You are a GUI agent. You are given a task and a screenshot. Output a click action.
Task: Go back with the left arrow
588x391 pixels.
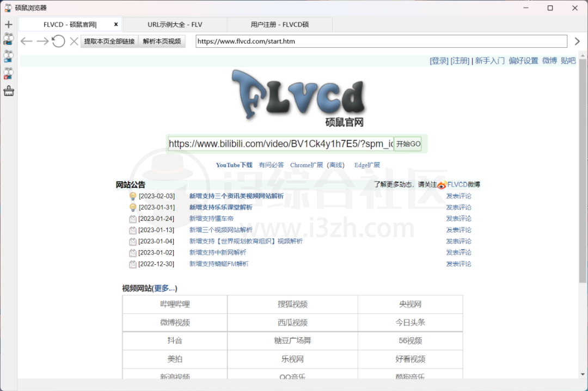pos(26,41)
